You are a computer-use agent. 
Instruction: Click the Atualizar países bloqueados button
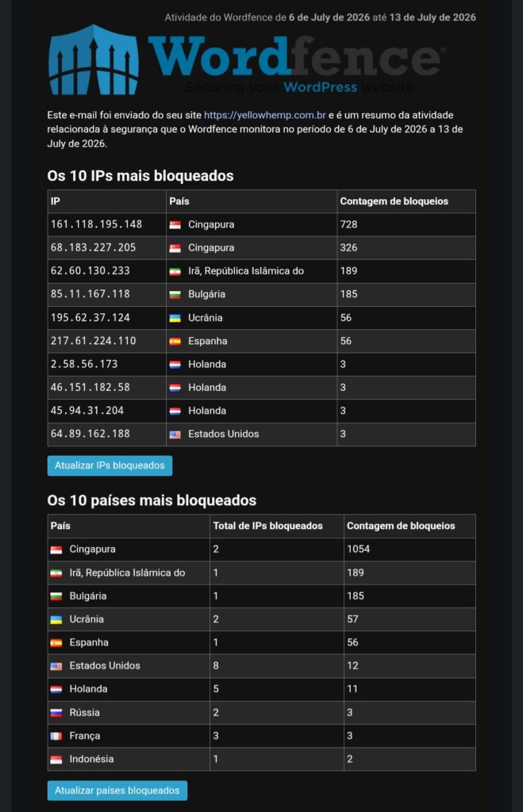[117, 791]
